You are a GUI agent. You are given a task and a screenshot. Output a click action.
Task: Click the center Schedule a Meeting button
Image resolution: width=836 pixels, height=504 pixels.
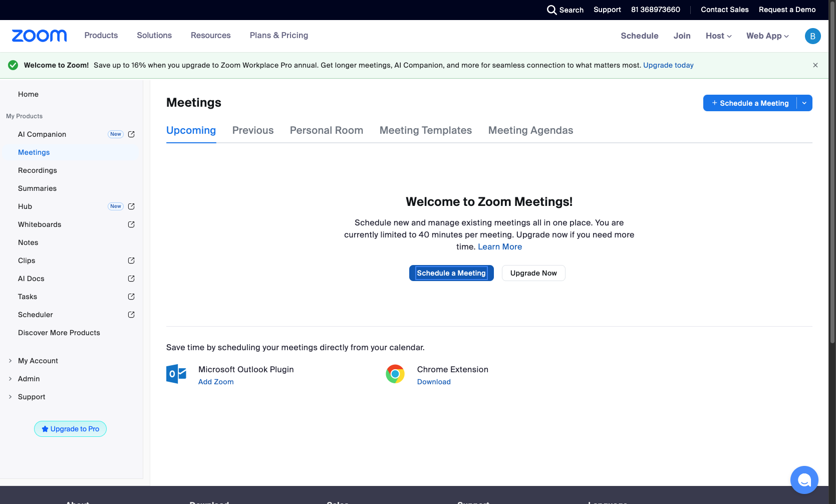[451, 273]
